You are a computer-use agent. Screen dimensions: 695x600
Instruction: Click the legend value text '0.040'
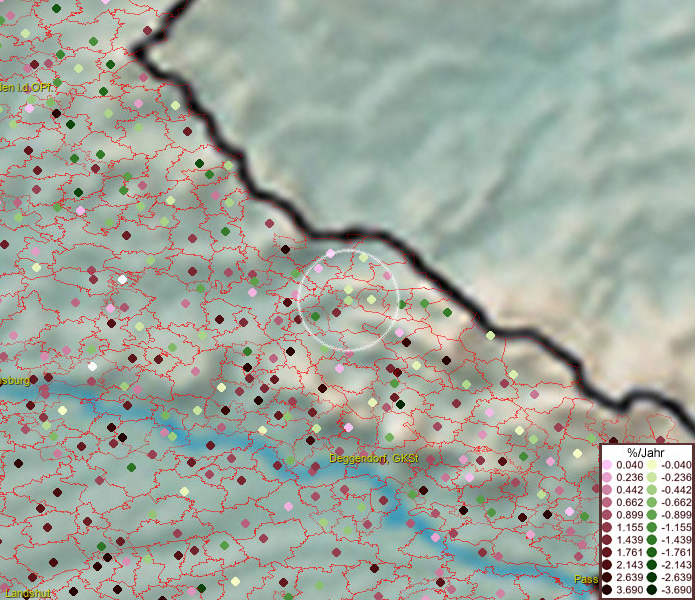point(629,465)
